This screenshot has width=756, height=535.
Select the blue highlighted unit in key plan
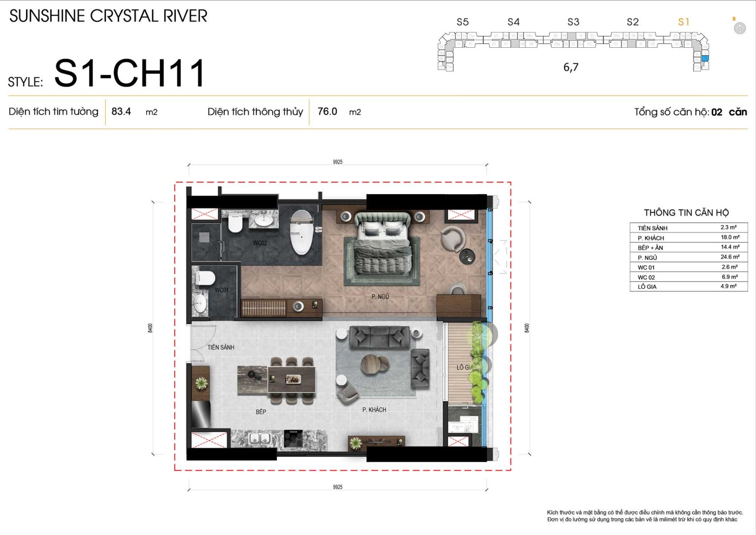point(705,58)
